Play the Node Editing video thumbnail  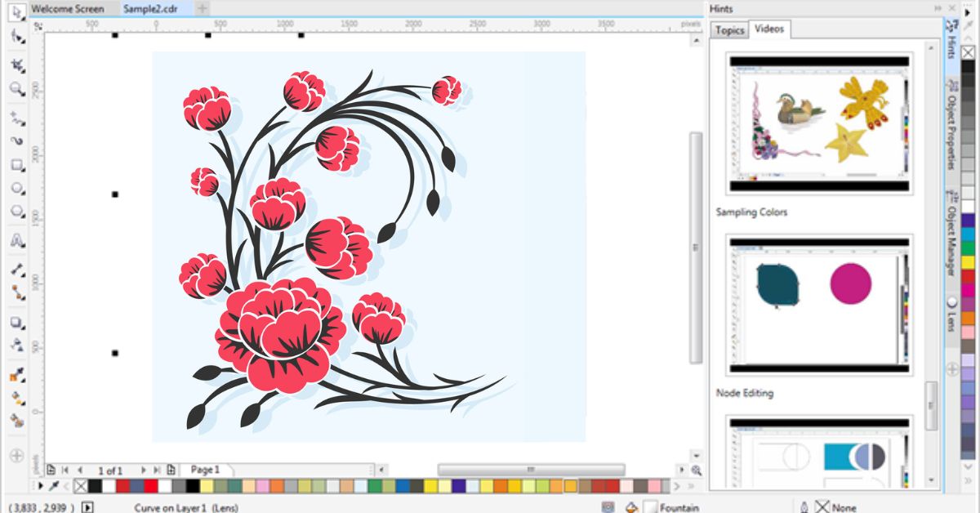819,305
